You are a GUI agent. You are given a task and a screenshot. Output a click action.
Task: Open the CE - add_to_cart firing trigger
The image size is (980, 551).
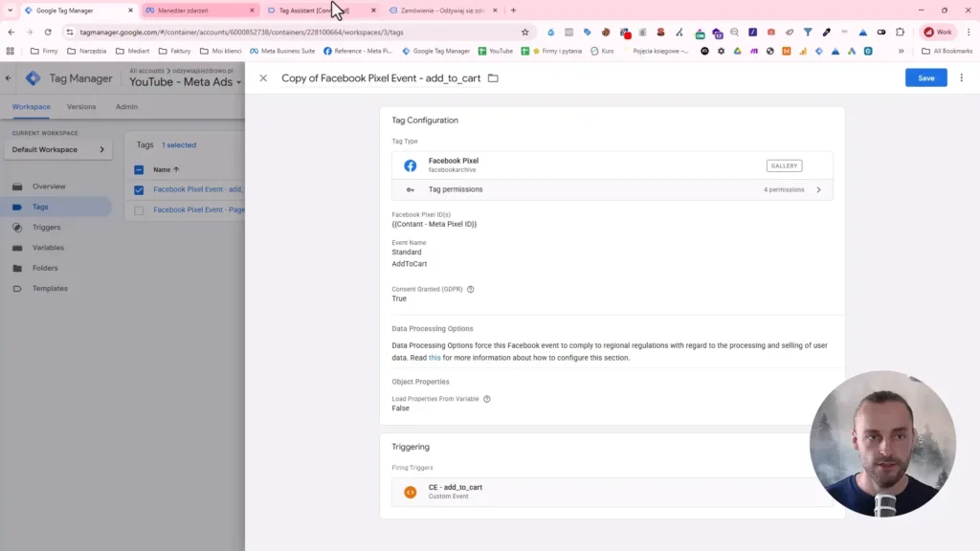[x=612, y=492]
